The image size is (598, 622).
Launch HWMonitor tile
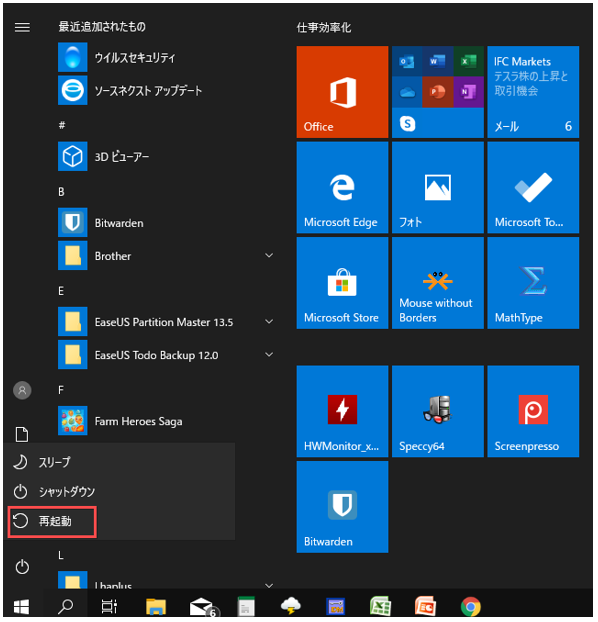click(x=342, y=411)
